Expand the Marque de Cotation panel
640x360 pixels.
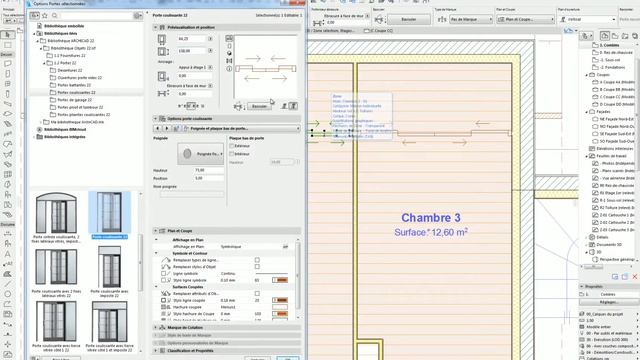coord(156,328)
